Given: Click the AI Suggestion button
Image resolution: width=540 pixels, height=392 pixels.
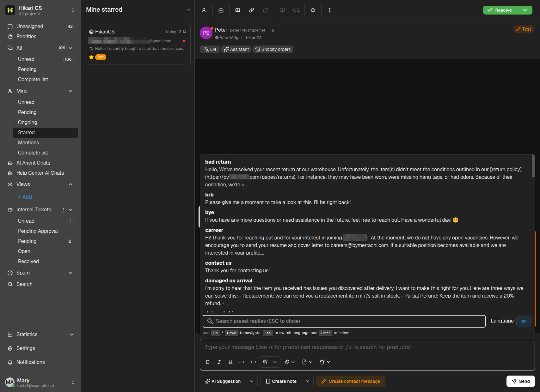Looking at the screenshot, I should [x=223, y=381].
